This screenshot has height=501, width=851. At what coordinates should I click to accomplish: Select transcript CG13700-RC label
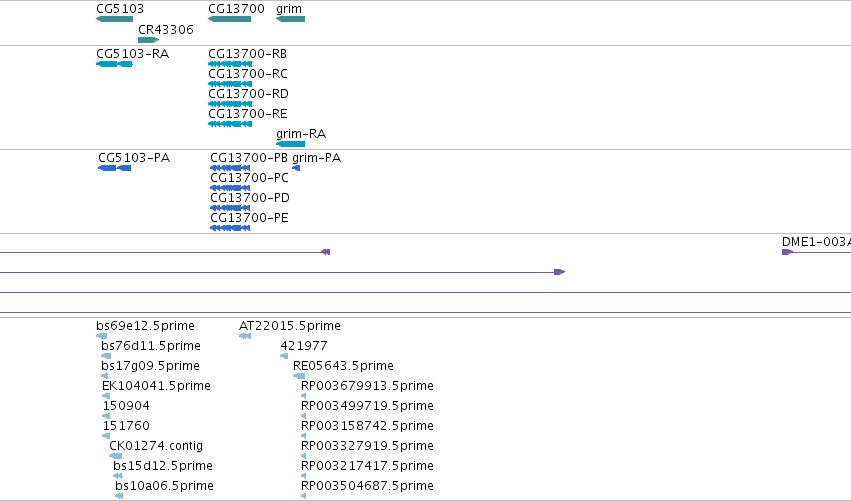[x=247, y=74]
